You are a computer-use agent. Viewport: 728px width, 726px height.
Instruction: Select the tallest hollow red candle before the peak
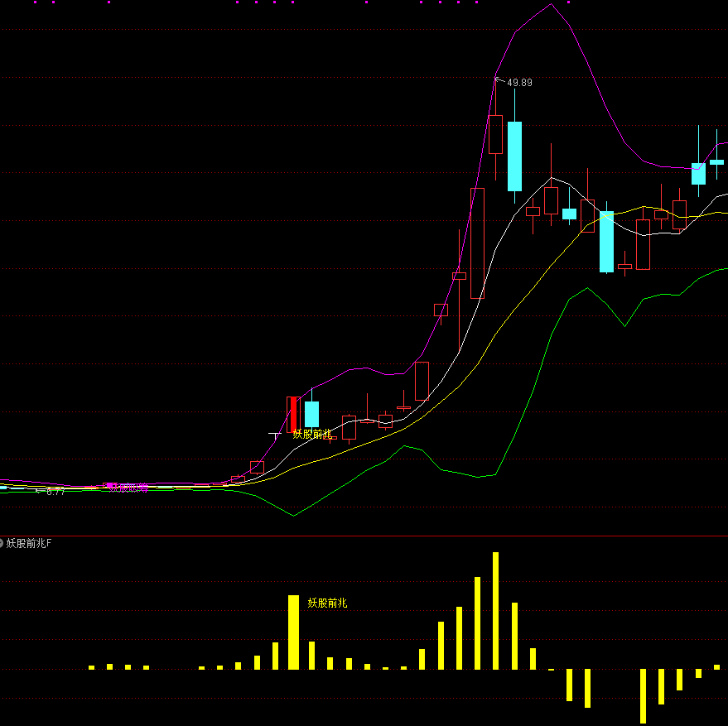[477, 243]
